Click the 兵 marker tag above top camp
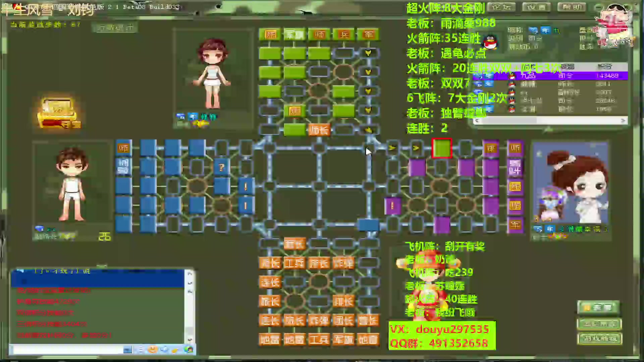 (x=344, y=34)
